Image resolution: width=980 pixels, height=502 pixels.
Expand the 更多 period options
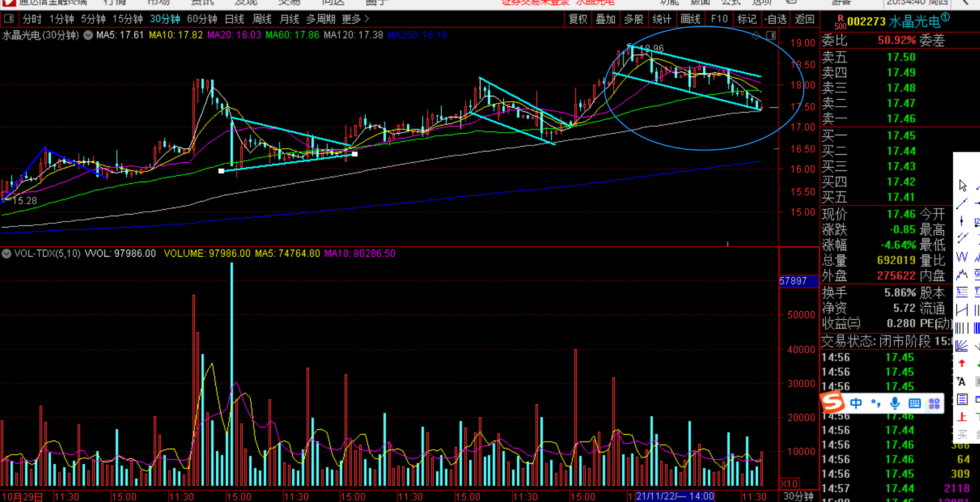pos(355,19)
